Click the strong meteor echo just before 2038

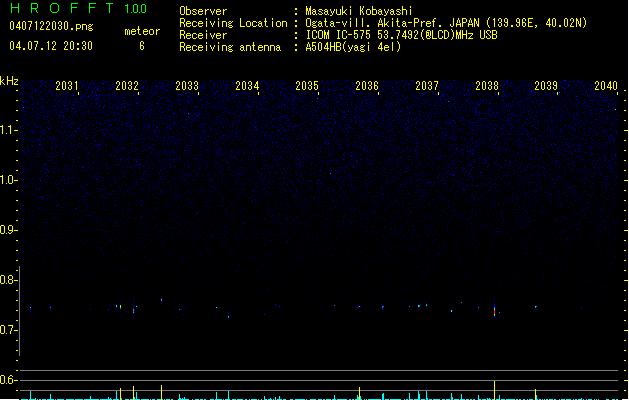tap(494, 310)
